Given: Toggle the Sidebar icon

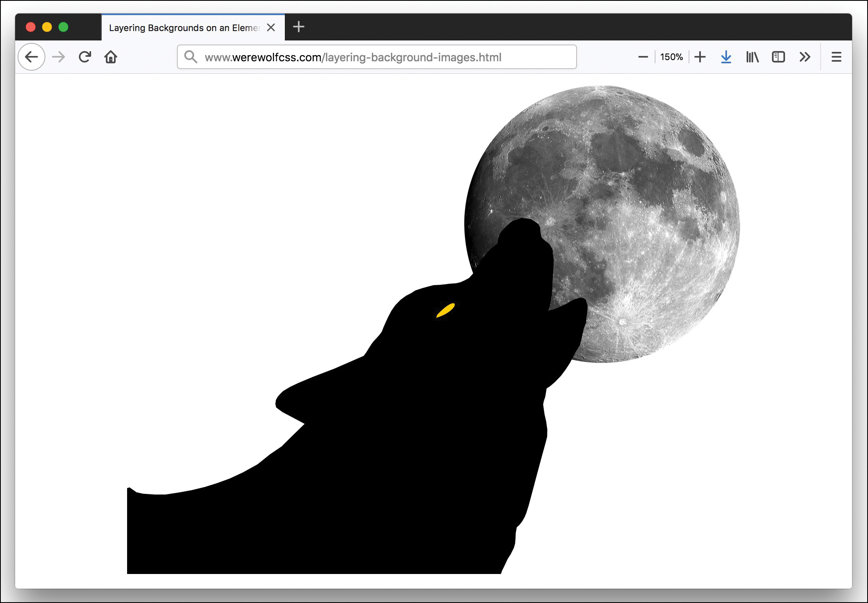Looking at the screenshot, I should coord(779,57).
